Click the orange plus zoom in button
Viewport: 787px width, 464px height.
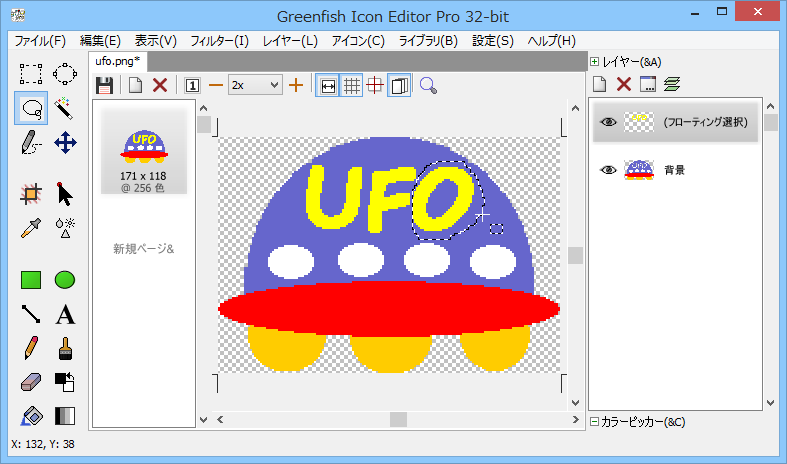tap(295, 85)
